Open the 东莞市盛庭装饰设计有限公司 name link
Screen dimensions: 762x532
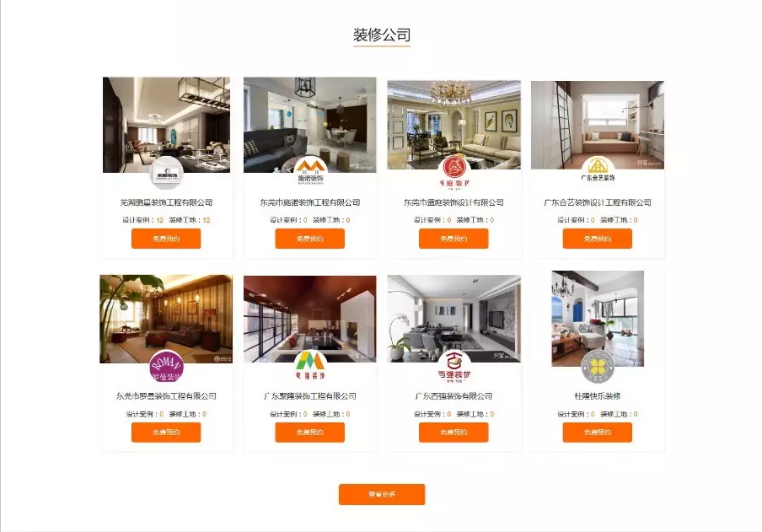pyautogui.click(x=453, y=202)
